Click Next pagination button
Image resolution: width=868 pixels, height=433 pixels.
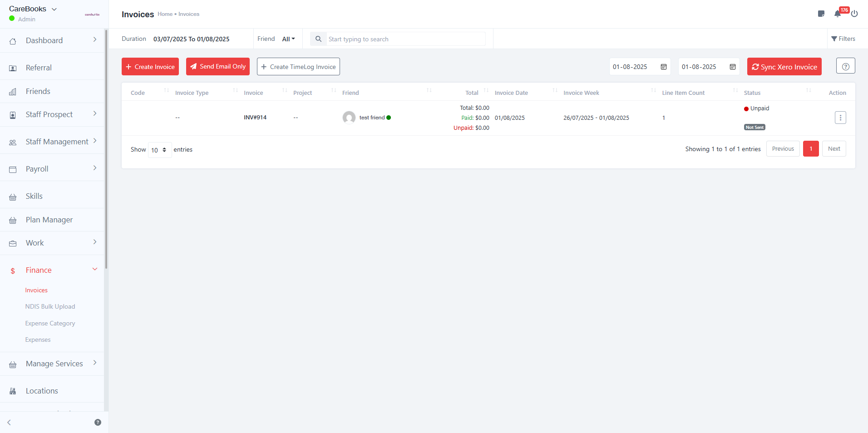(834, 148)
